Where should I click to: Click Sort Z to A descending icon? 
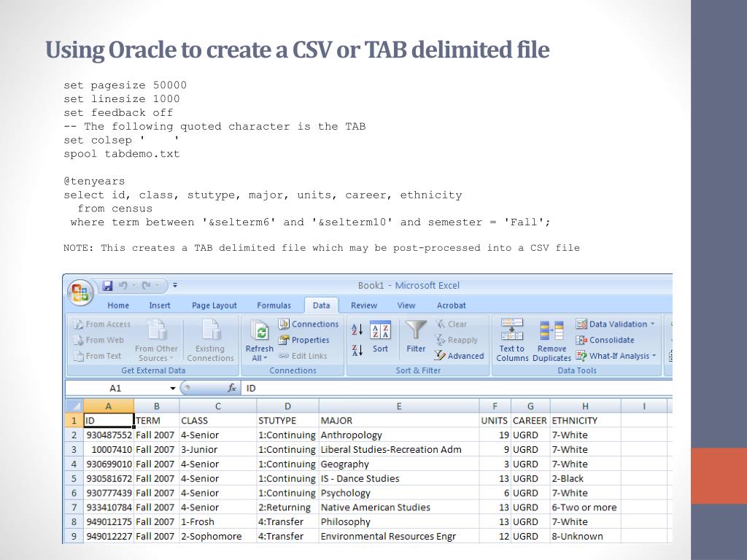[x=357, y=350]
